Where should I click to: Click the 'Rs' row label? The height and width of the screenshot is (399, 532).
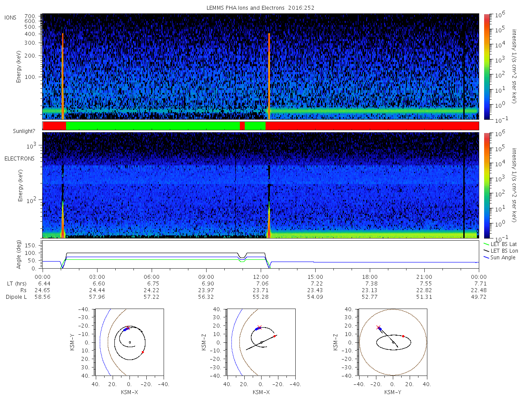(23, 290)
